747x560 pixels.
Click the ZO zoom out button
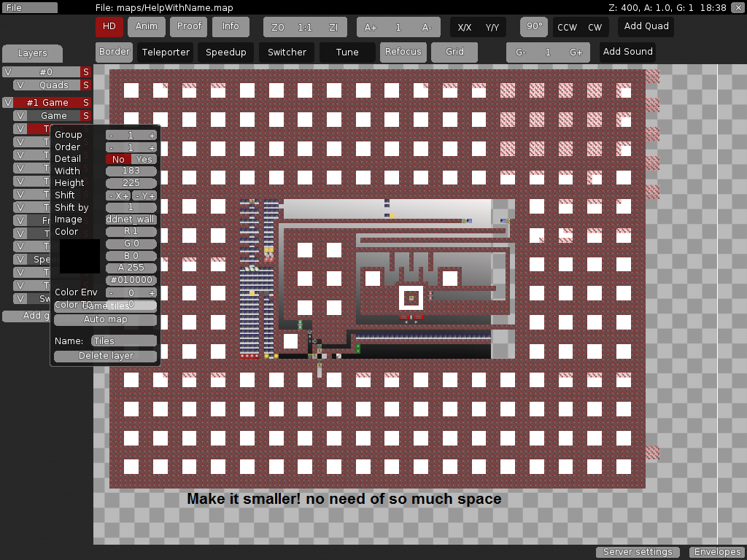click(x=277, y=27)
